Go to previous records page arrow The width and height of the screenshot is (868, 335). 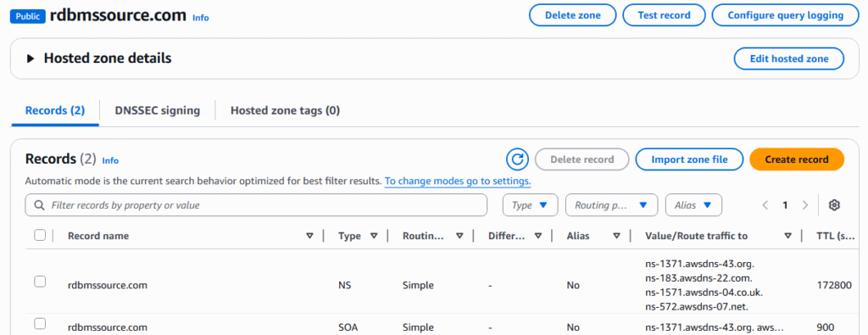coord(765,205)
